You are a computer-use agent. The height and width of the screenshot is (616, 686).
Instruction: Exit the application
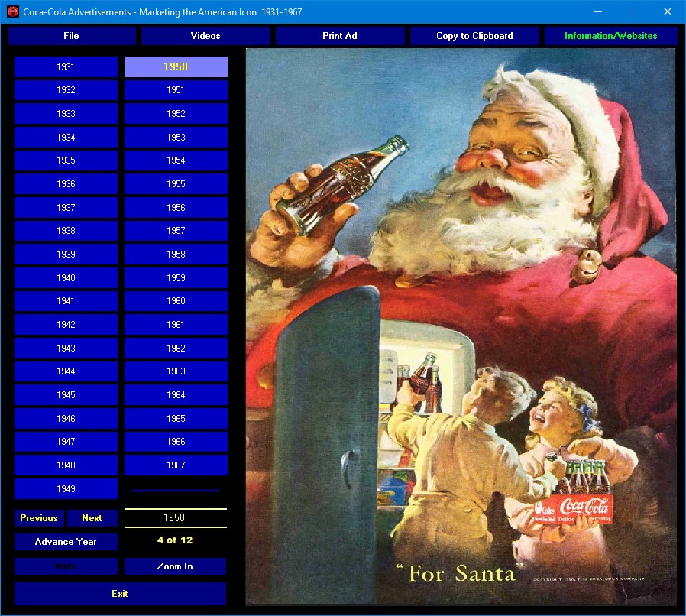pyautogui.click(x=120, y=594)
